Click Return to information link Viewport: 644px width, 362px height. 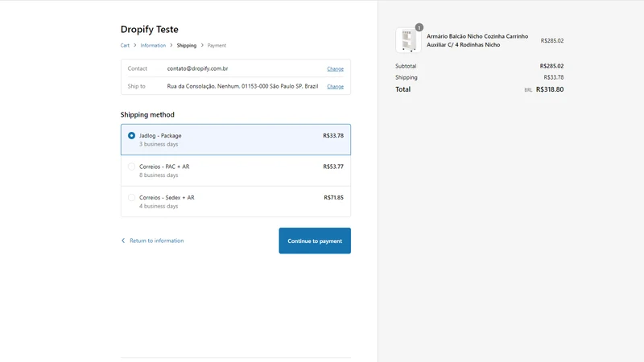click(156, 241)
